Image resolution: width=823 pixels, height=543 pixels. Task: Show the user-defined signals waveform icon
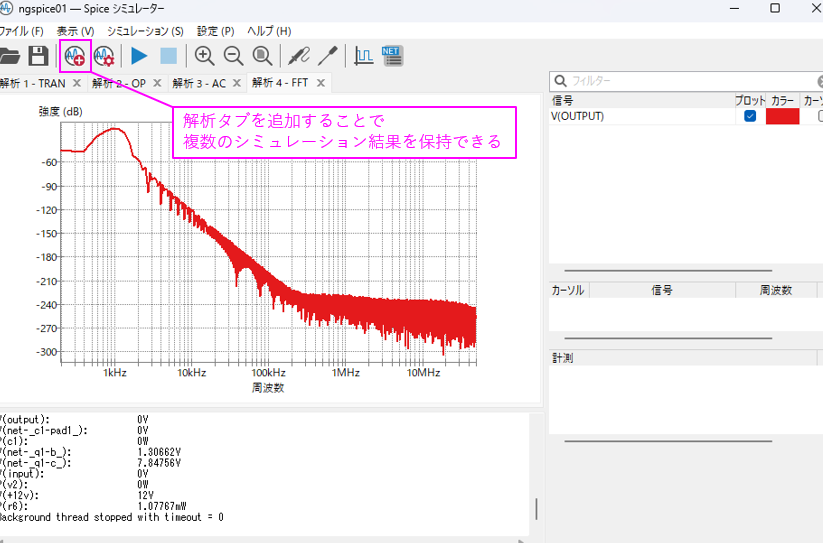click(x=363, y=56)
